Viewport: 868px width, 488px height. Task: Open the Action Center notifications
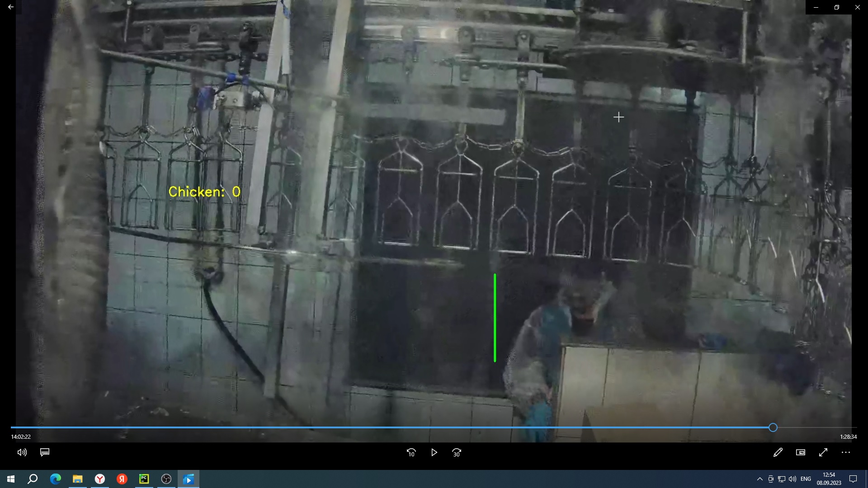click(x=854, y=479)
